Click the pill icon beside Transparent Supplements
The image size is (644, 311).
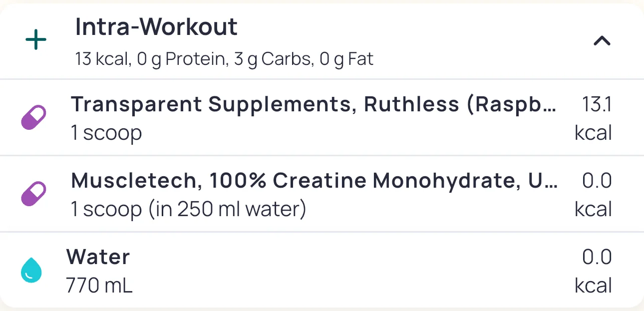34,118
